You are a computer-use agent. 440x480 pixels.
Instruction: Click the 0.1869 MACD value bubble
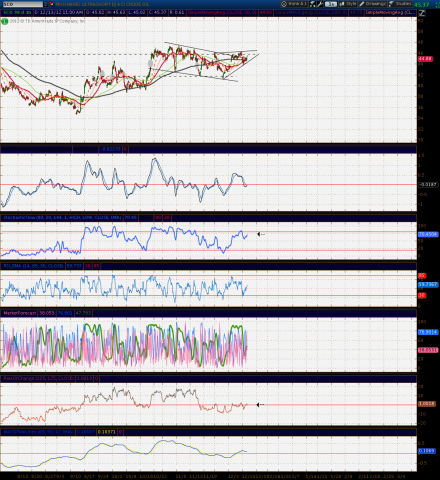427,451
